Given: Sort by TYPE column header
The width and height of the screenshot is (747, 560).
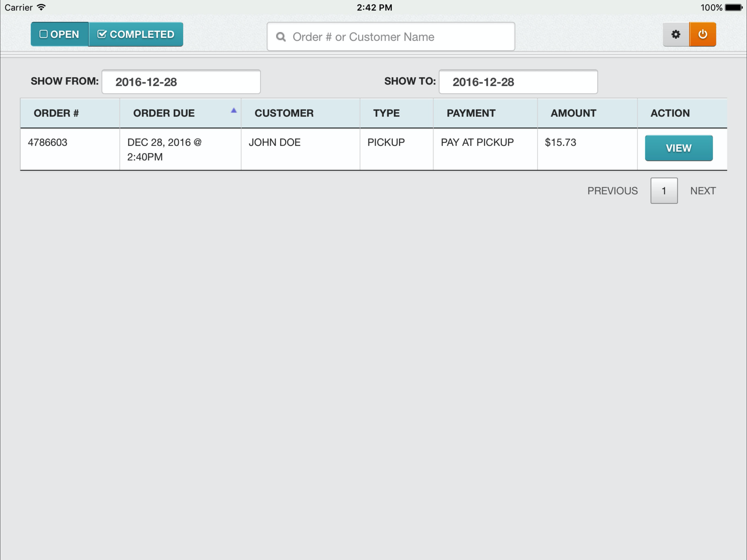Looking at the screenshot, I should pos(396,113).
